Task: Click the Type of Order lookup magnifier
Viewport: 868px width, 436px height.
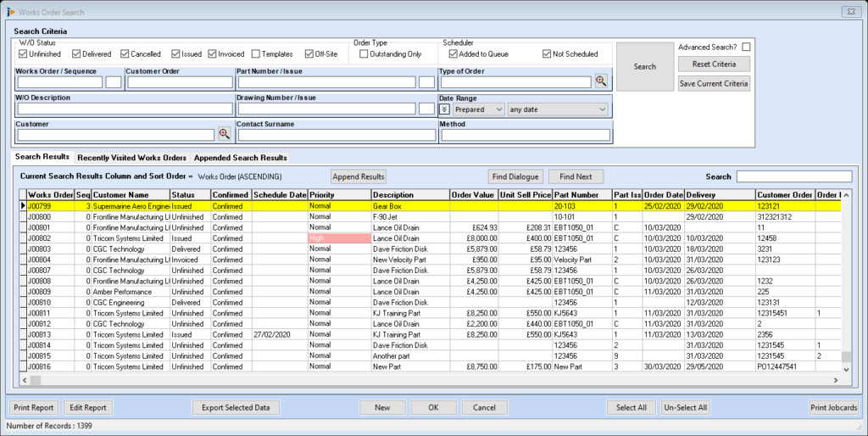Action: (x=601, y=81)
